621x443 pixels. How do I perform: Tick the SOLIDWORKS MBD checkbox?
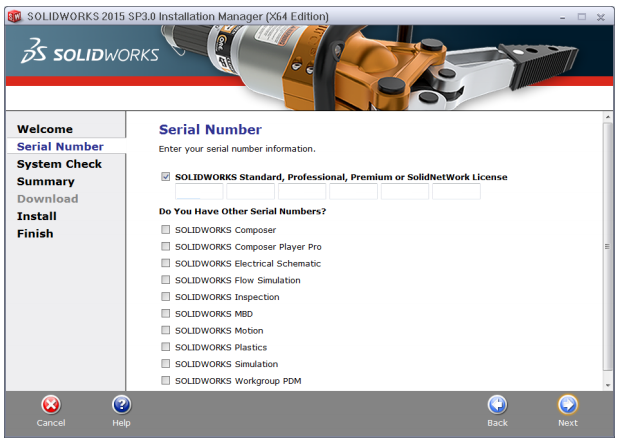coord(166,314)
